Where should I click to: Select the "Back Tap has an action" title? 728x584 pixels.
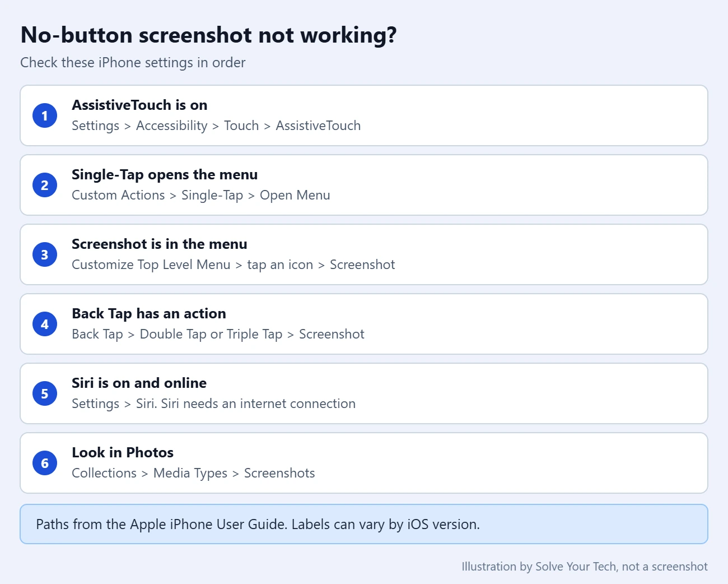point(149,313)
